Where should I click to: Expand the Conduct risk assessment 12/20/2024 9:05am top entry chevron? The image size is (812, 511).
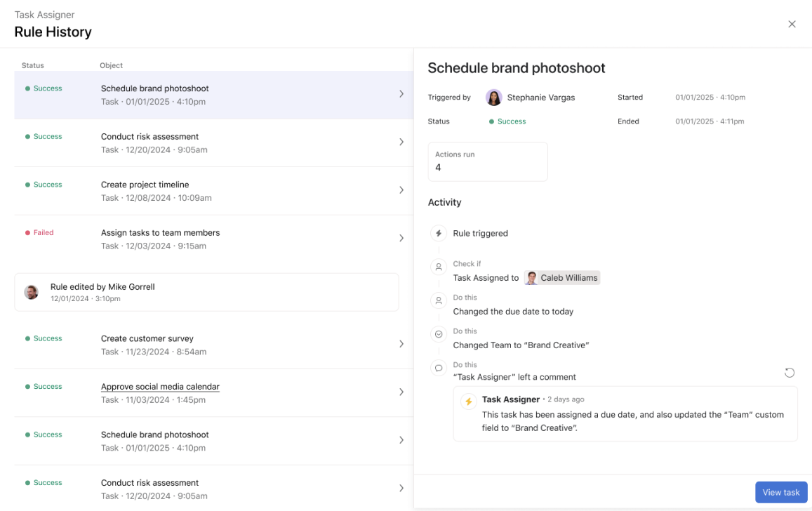pyautogui.click(x=401, y=142)
